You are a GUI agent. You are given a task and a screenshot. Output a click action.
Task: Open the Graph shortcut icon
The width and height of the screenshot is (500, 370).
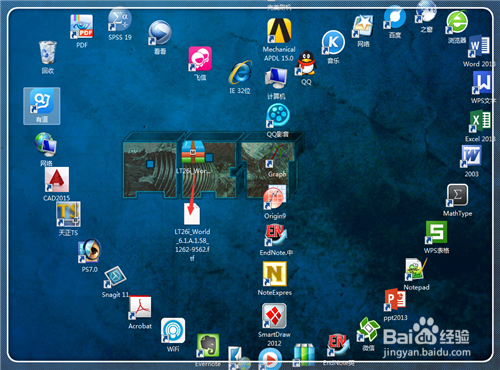pyautogui.click(x=277, y=156)
